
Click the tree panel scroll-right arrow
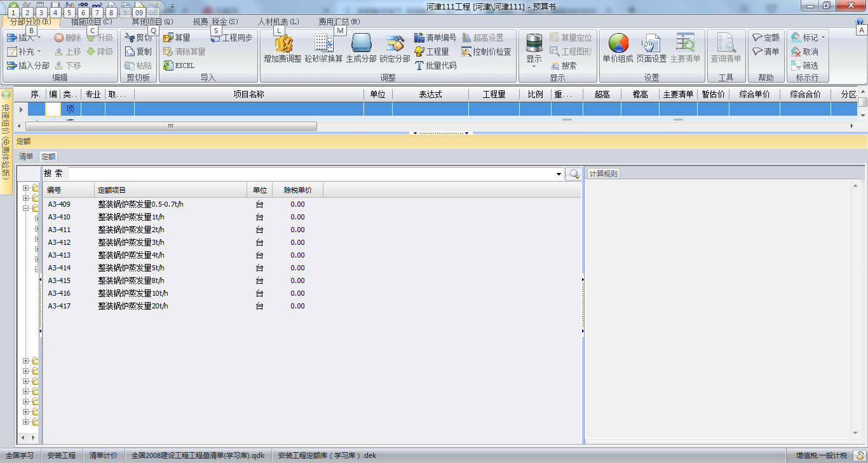pyautogui.click(x=33, y=438)
